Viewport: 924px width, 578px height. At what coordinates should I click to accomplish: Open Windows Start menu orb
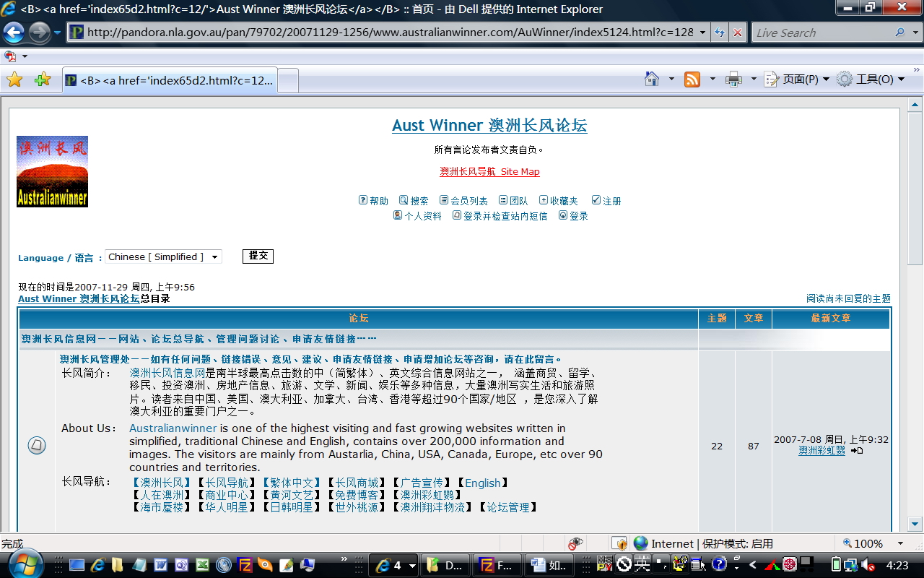click(26, 563)
